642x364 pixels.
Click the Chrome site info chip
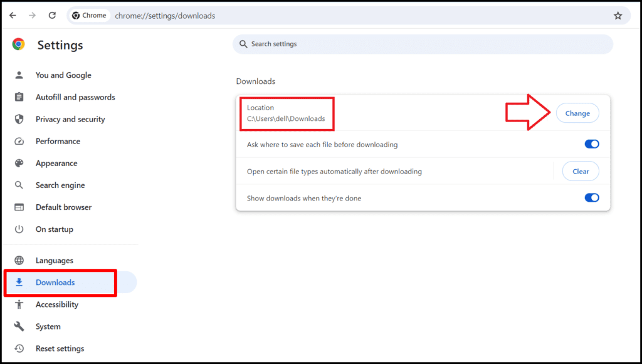pyautogui.click(x=89, y=16)
